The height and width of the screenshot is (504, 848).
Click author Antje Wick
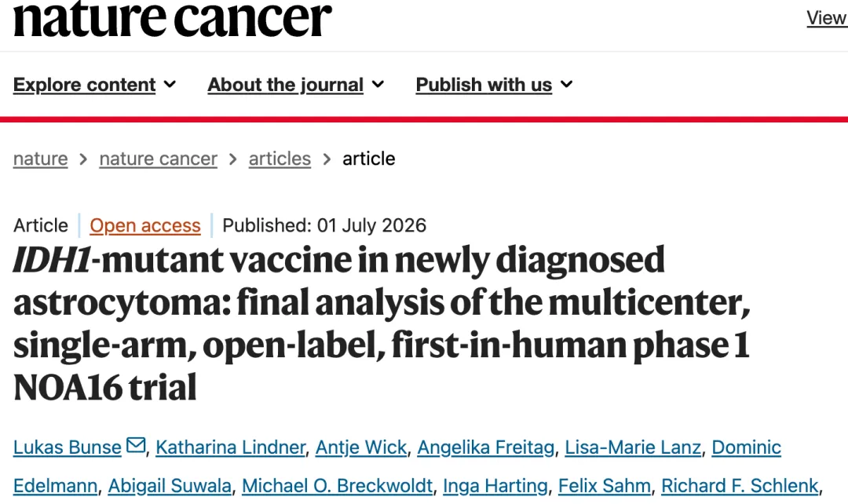[360, 447]
